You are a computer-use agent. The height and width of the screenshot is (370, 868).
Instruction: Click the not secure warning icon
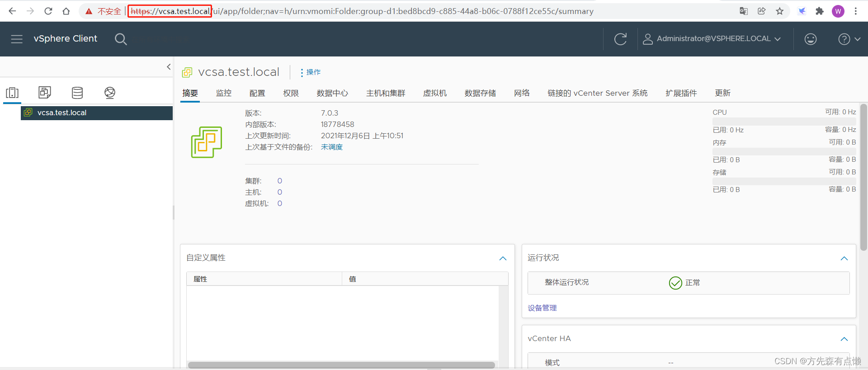(89, 11)
